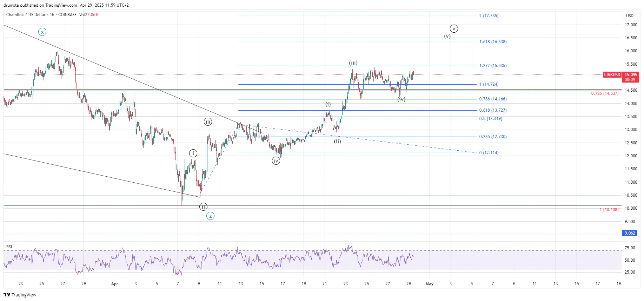Click the Apr label on time axis

pyautogui.click(x=115, y=284)
